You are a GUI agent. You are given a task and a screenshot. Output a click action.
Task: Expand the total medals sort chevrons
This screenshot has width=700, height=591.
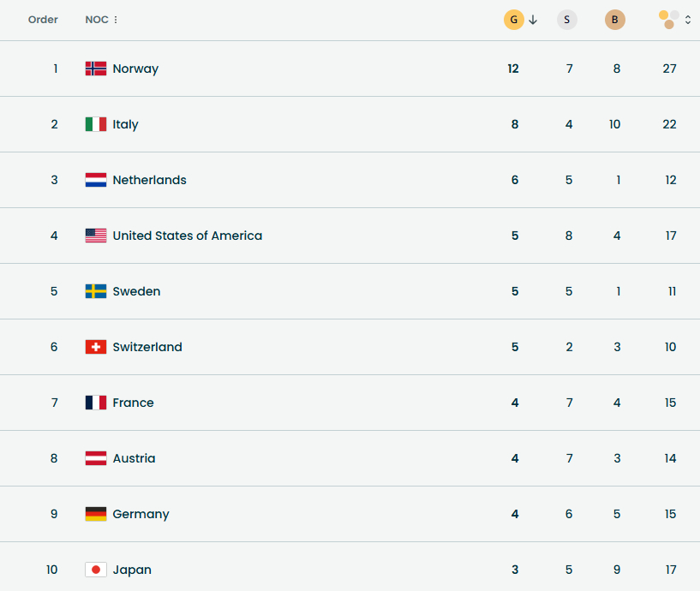(688, 20)
